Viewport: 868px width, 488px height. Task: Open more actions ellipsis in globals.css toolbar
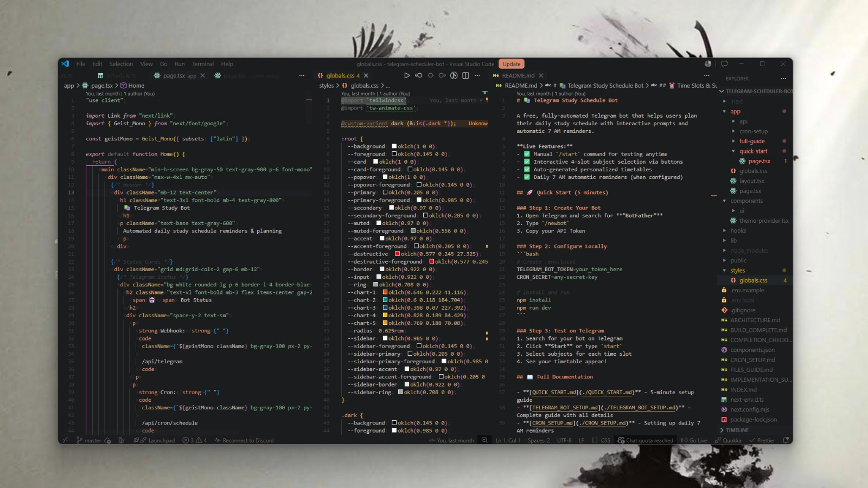click(x=477, y=75)
